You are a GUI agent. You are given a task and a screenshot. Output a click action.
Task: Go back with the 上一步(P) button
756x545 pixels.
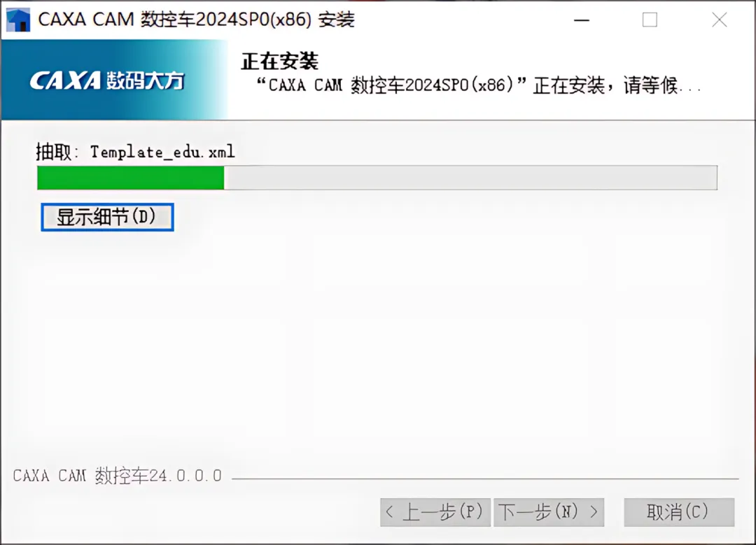coord(435,512)
